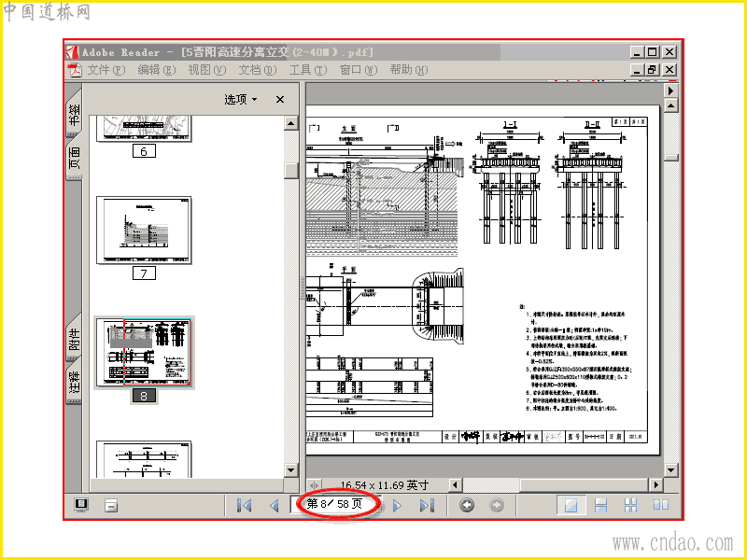The height and width of the screenshot is (560, 747).
Task: Expand the right-side toolbar arrow
Action: point(670,91)
